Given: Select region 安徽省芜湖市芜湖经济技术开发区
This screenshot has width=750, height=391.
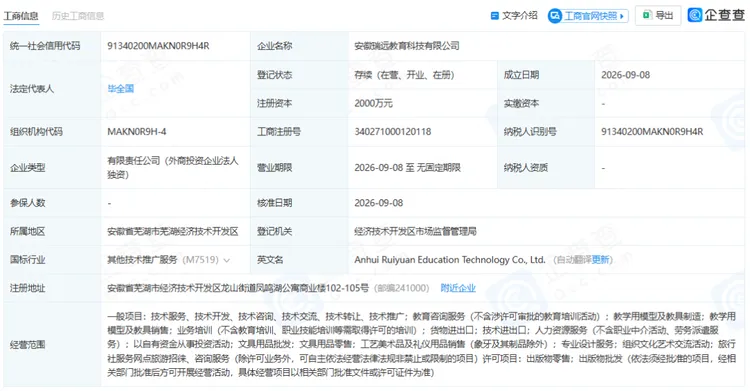Looking at the screenshot, I should (x=173, y=232).
